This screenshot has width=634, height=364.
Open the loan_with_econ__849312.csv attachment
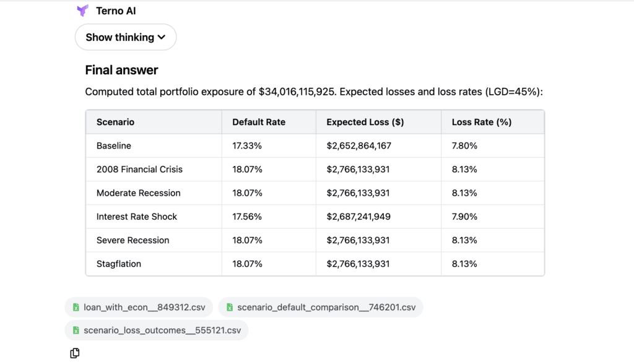pyautogui.click(x=145, y=307)
